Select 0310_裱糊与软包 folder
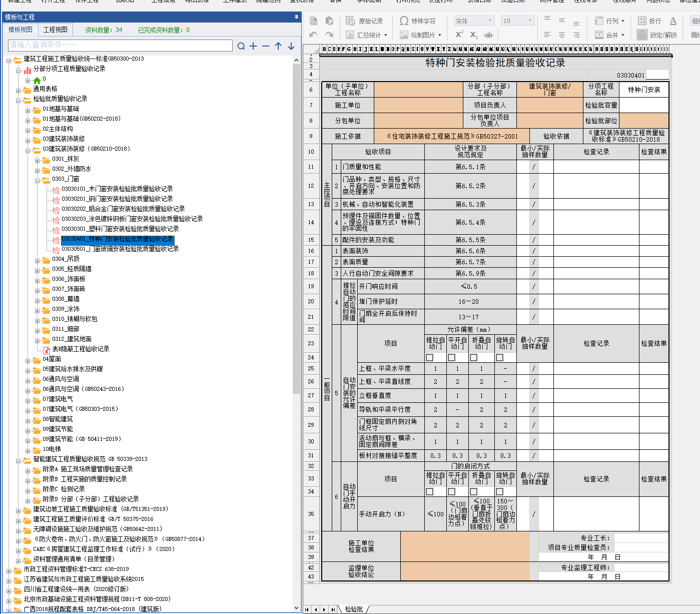The image size is (700, 614). [75, 319]
